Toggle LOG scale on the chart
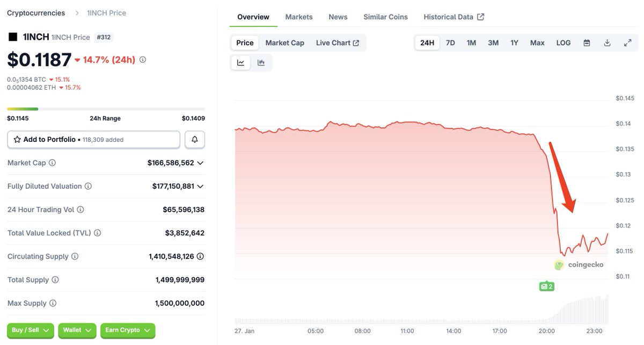This screenshot has width=644, height=345. pos(563,43)
